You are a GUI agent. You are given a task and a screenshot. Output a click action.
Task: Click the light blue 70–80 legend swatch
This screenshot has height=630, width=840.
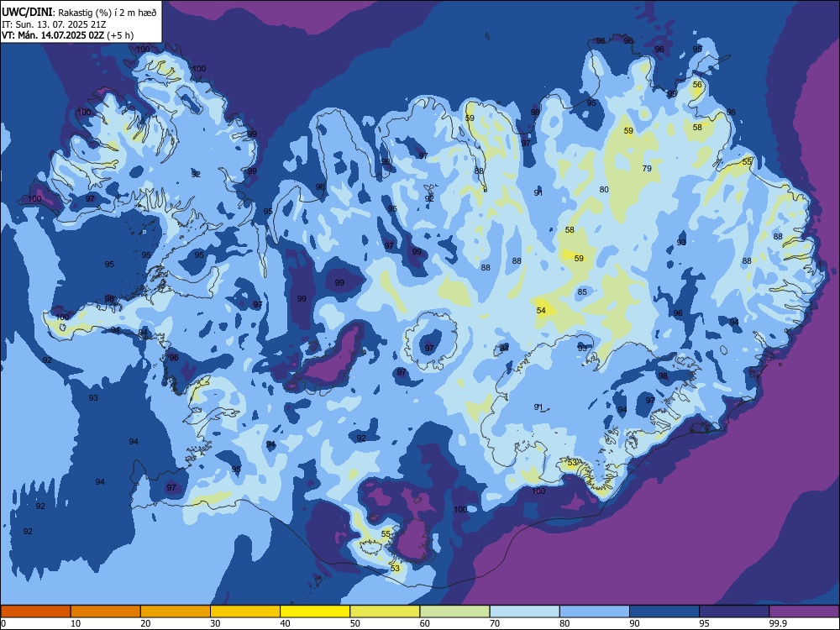tap(524, 612)
